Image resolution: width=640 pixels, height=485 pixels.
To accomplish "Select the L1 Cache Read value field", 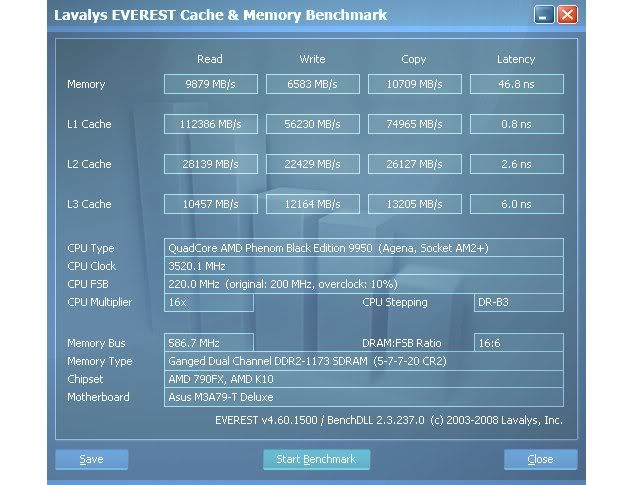I will [211, 125].
